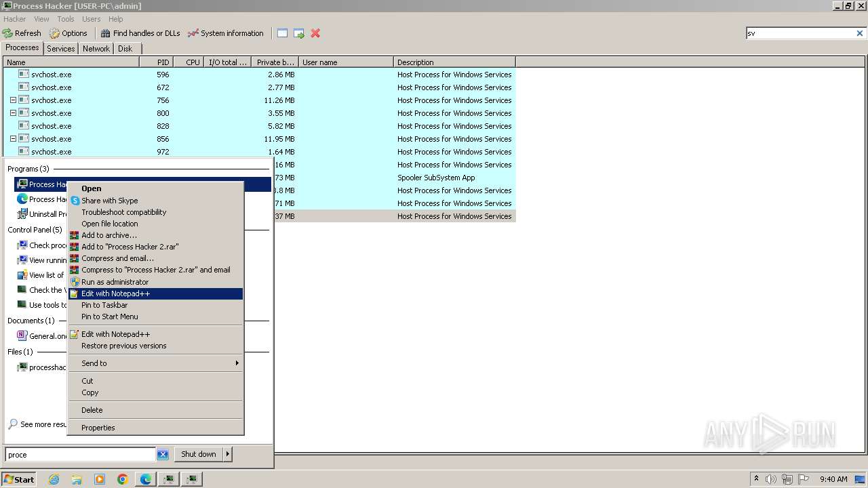Open the Hacker menu

point(14,19)
